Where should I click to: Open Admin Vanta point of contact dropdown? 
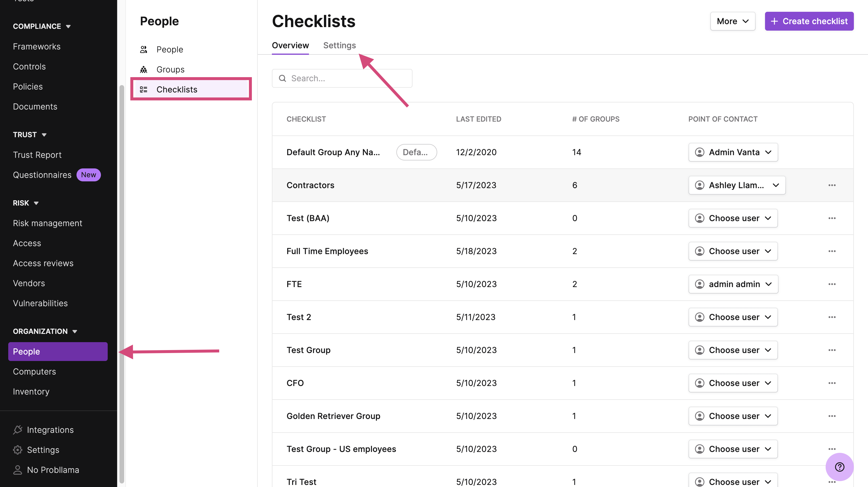[x=733, y=152]
